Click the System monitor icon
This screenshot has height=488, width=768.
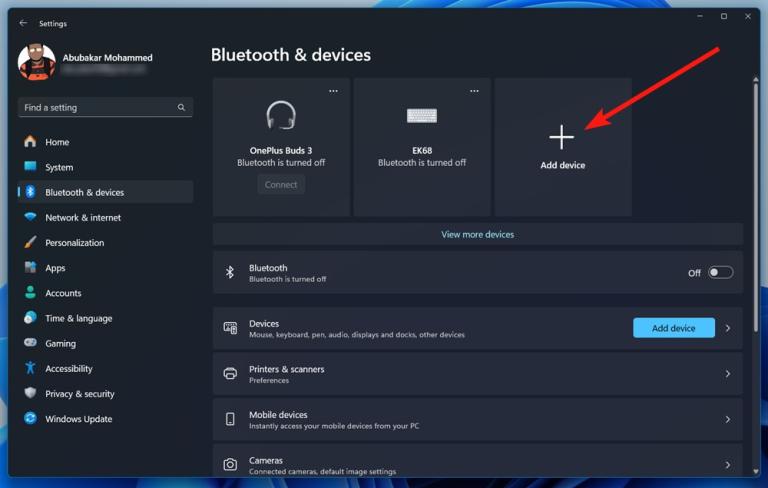tap(30, 167)
